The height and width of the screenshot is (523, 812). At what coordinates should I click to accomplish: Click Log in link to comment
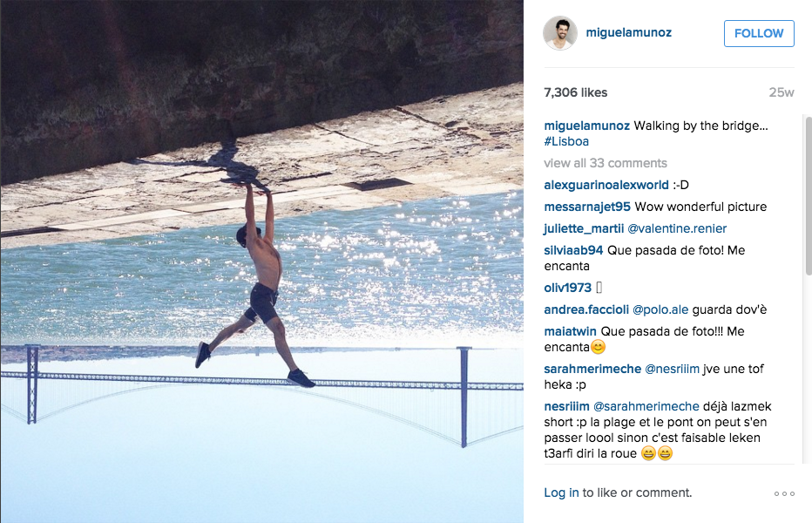(561, 492)
